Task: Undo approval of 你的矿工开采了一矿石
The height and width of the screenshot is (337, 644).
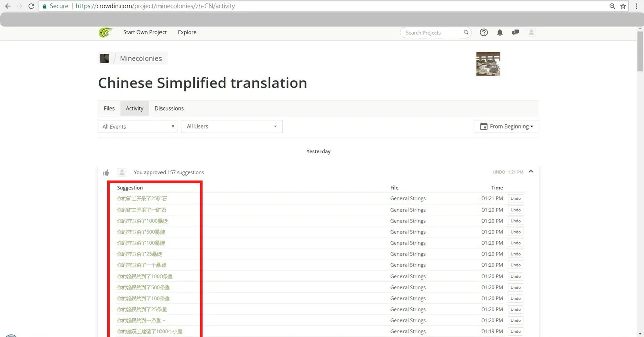Action: click(x=515, y=210)
